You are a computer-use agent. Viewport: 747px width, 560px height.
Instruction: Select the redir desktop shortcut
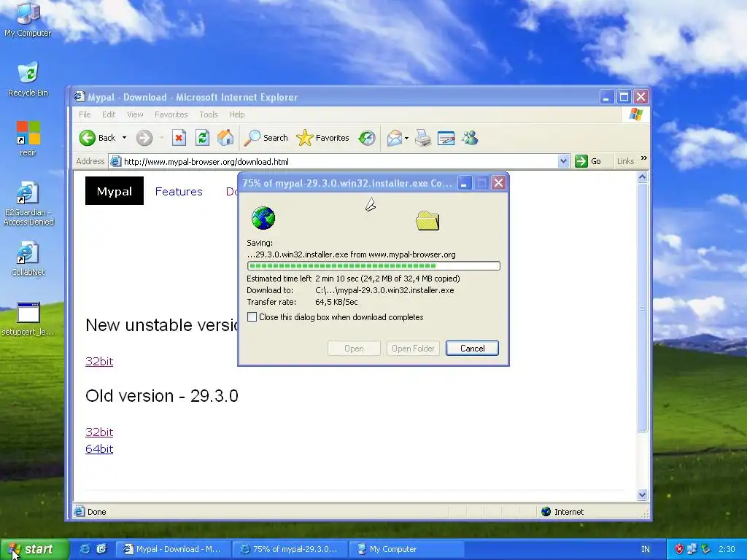click(x=28, y=139)
